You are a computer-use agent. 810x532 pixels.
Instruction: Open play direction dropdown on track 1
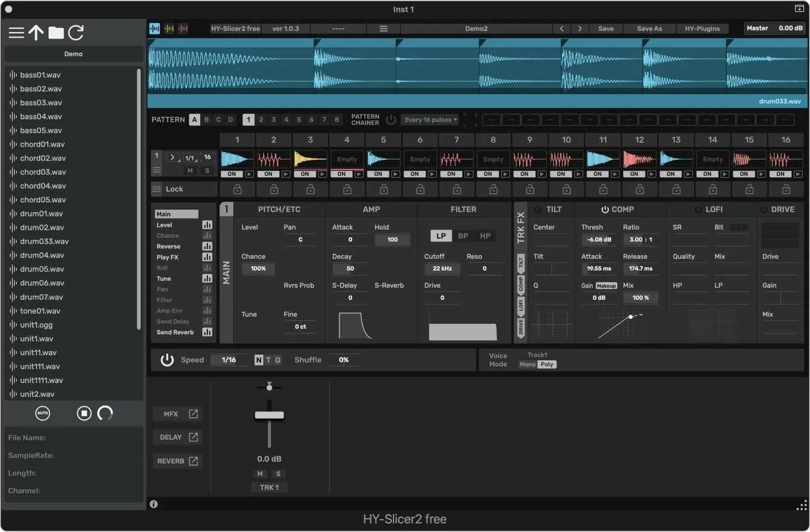[172, 157]
